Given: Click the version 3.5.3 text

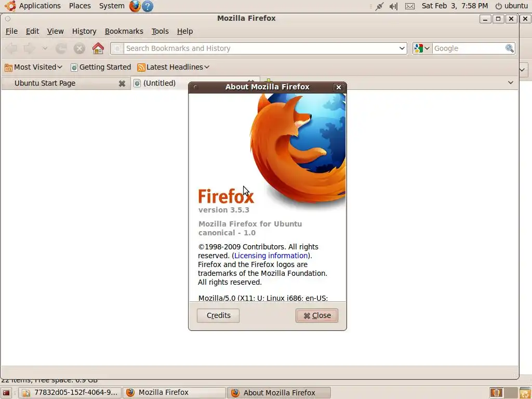Looking at the screenshot, I should 224,210.
